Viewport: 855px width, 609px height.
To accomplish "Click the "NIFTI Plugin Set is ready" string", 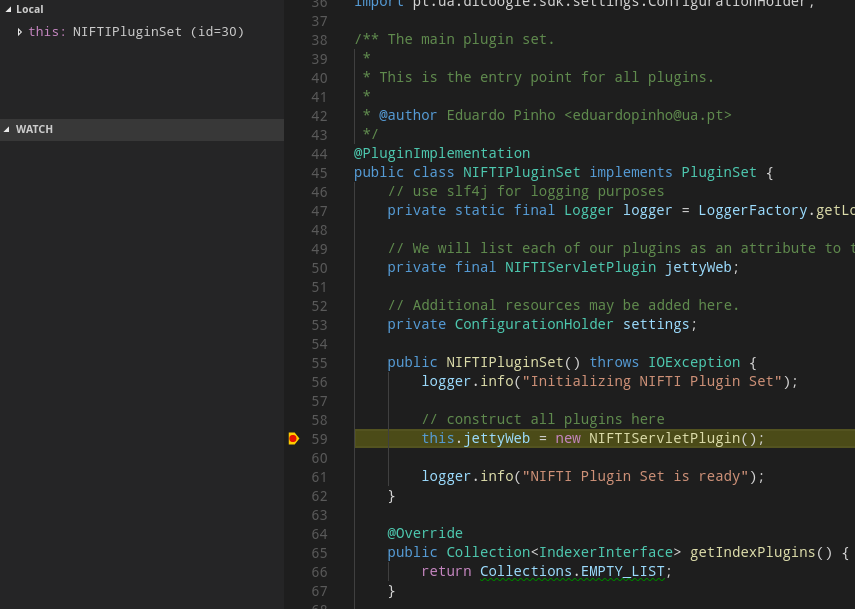I will (x=635, y=477).
